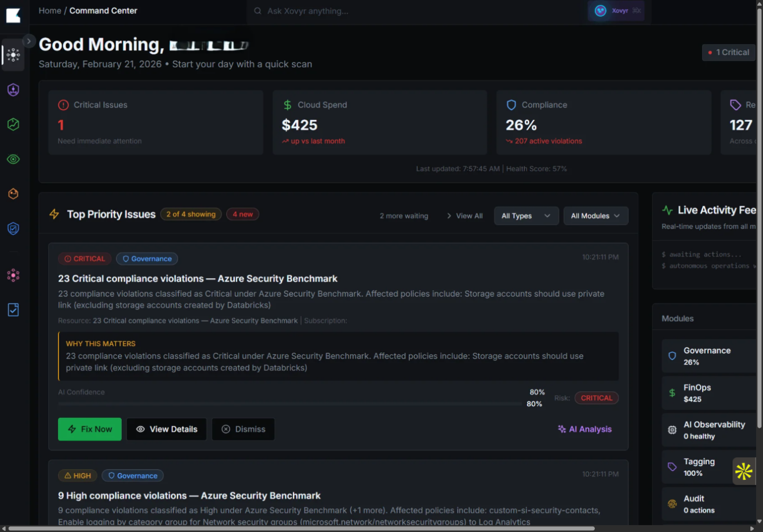Click the AI Confidence progress bar
Viewport: 763px width, 532px height.
[x=290, y=403]
